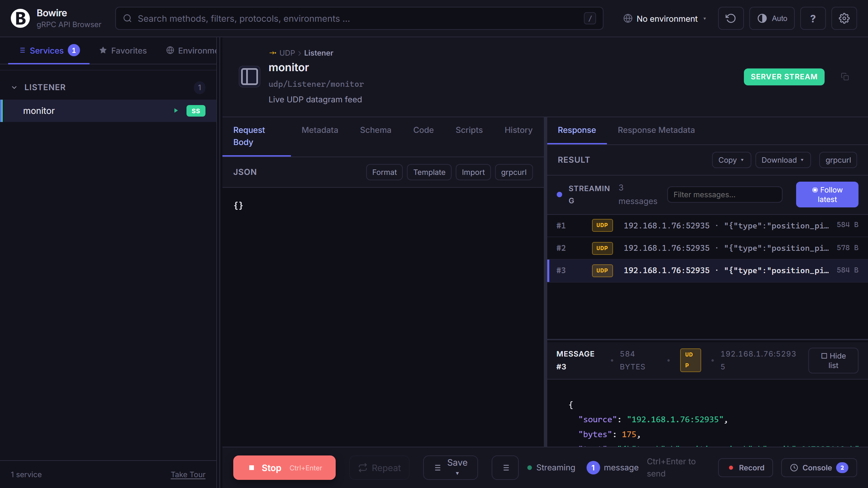Stop the streaming call
This screenshot has height=488, width=868.
point(284,468)
